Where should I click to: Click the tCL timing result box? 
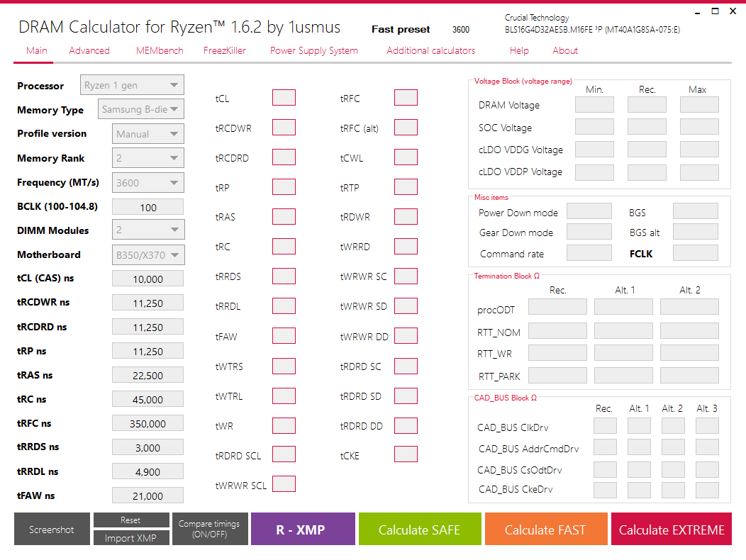click(x=284, y=98)
